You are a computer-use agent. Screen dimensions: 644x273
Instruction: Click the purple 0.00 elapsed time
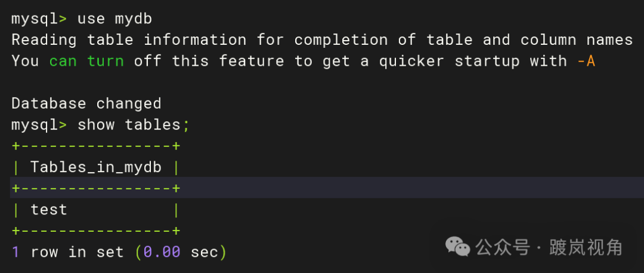click(x=162, y=252)
